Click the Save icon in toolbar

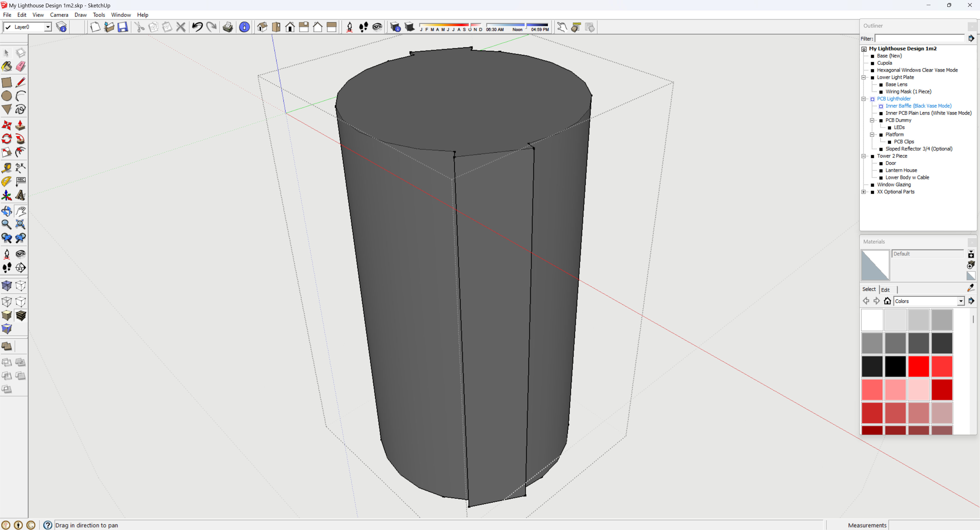(x=123, y=27)
